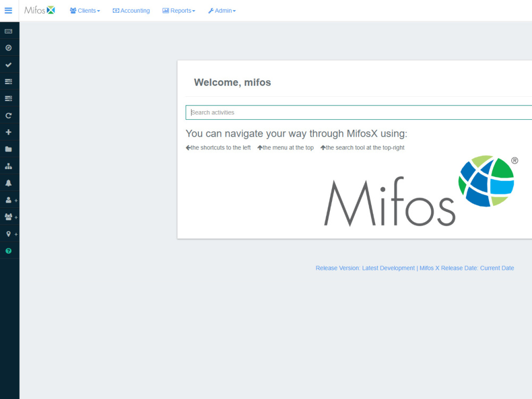Open keyboard shortcuts icon in sidebar
The width and height of the screenshot is (532, 399).
coord(9,31)
